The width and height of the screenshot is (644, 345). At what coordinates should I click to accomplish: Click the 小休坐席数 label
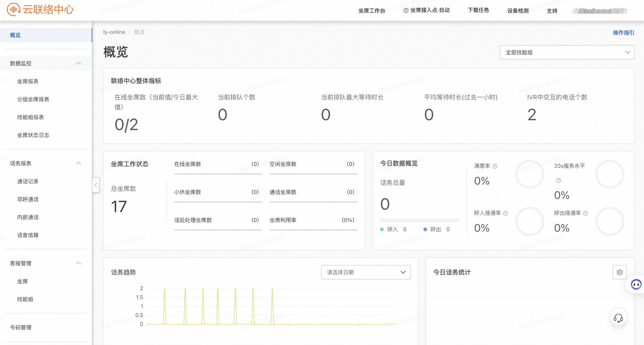pos(188,192)
